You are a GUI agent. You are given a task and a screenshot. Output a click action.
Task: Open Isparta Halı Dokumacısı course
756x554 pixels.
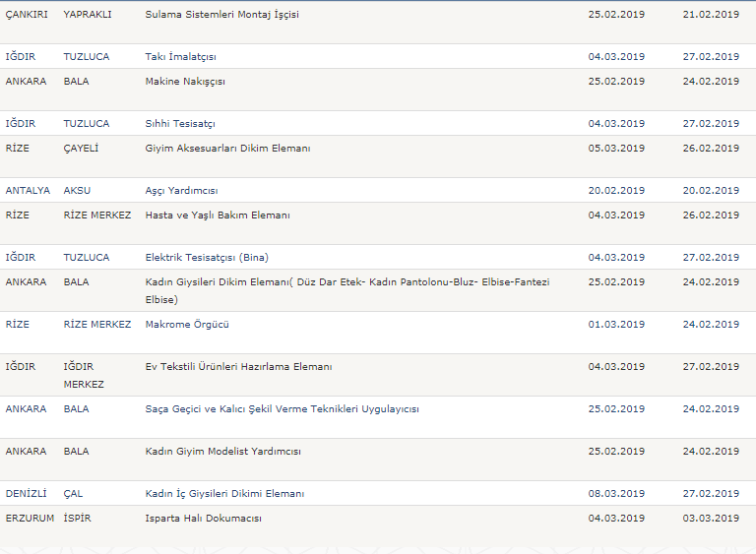click(x=203, y=519)
